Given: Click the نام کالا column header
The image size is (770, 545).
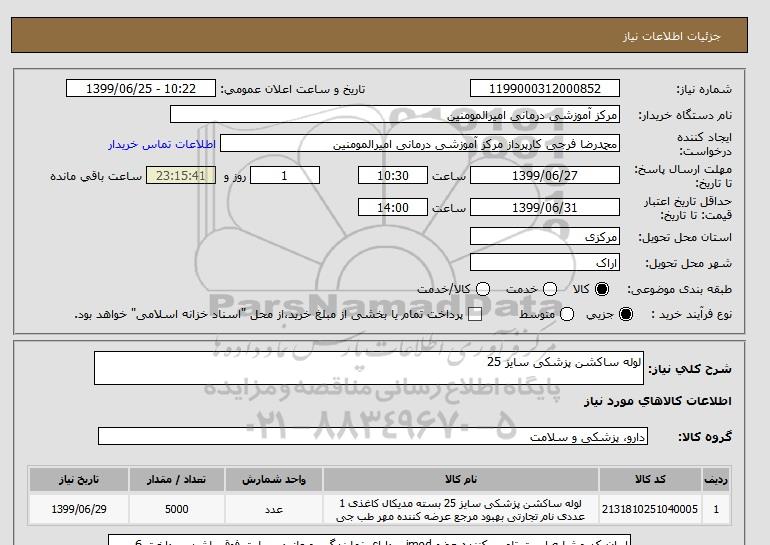Looking at the screenshot, I should (x=461, y=479).
